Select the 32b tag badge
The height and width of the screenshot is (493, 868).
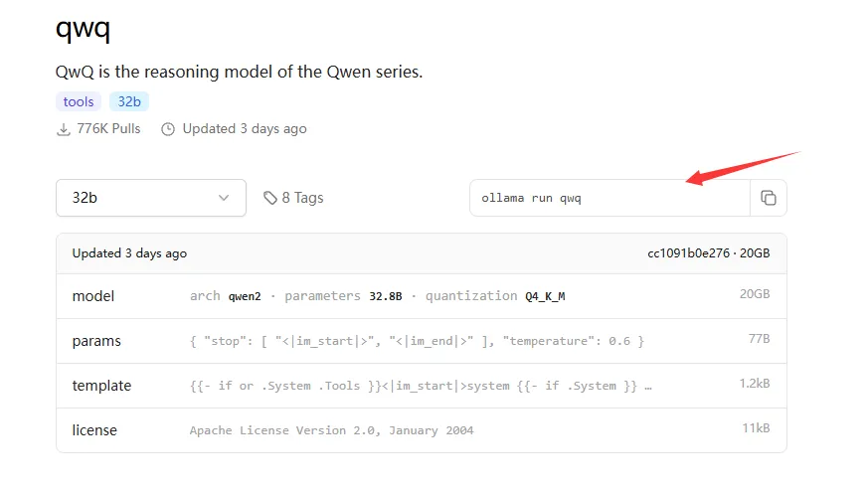tap(129, 101)
